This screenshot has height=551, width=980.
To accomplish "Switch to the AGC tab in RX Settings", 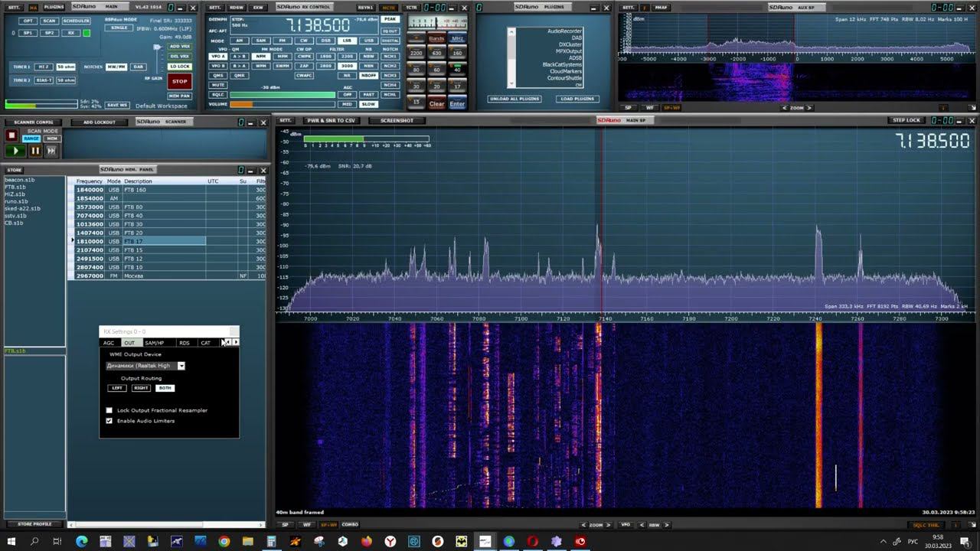I will tap(109, 343).
